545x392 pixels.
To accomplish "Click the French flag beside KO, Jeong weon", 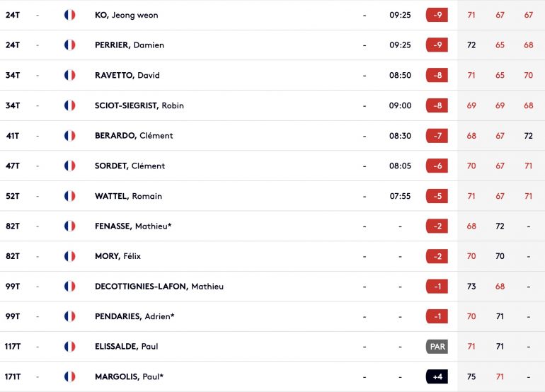I will click(x=70, y=15).
